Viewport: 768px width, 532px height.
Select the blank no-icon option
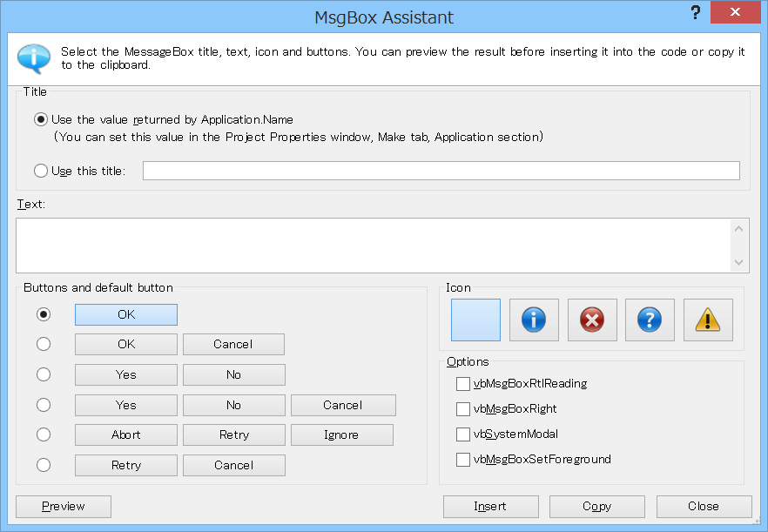click(x=475, y=320)
